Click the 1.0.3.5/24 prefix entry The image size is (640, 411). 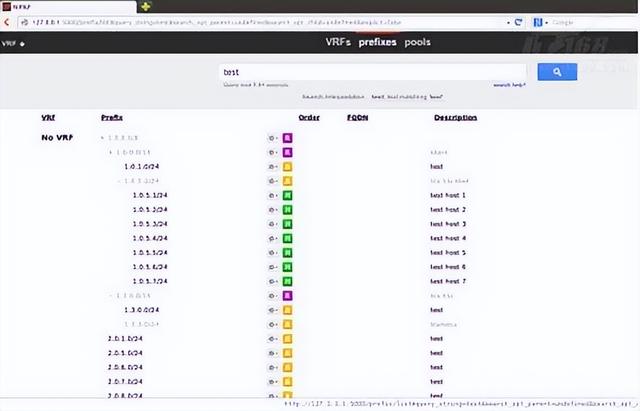point(152,253)
